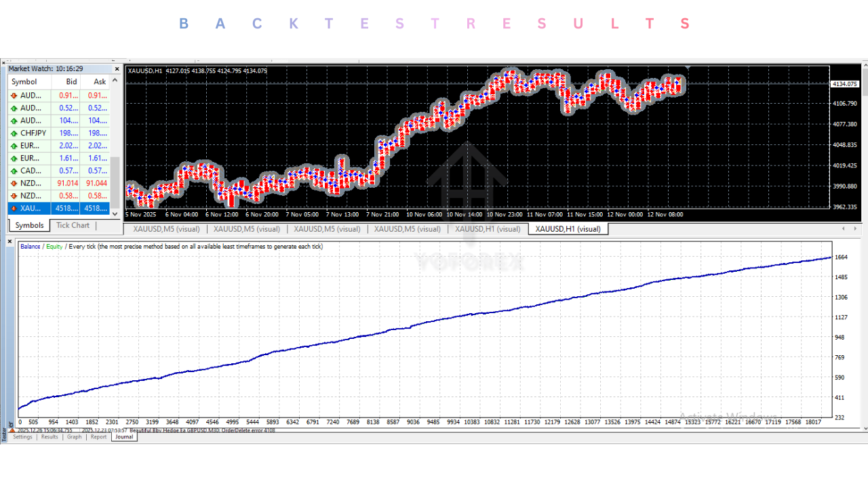
Task: Click the green up arrow icon beside the CAD symbol
Action: tap(14, 170)
